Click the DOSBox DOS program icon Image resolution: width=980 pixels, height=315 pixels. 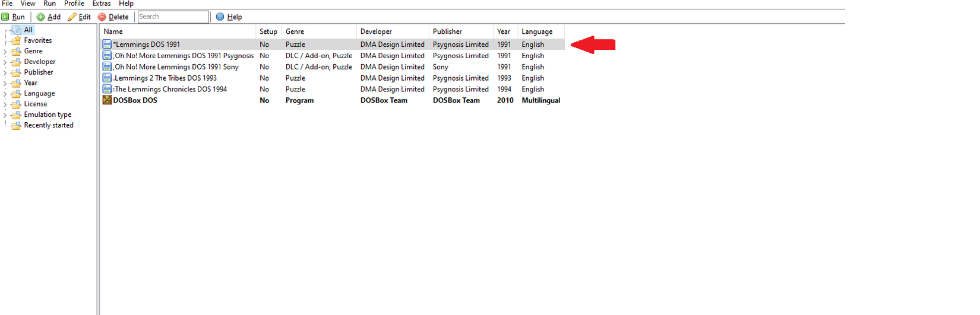[x=107, y=100]
